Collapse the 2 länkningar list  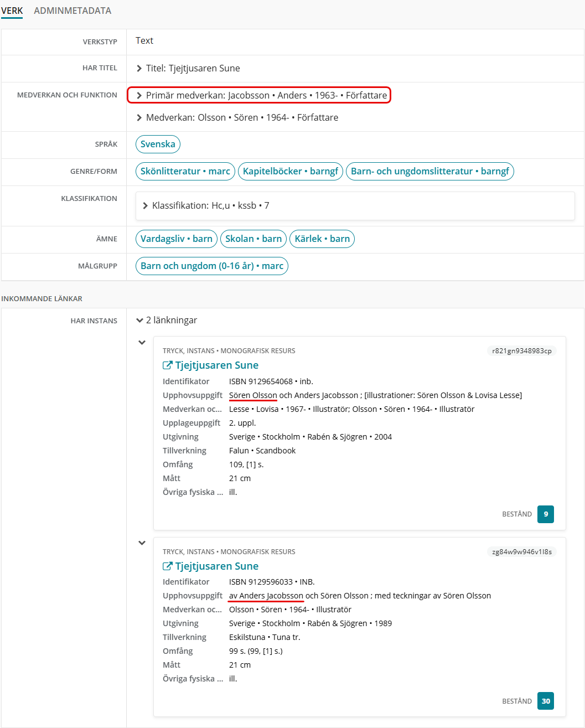tap(139, 321)
